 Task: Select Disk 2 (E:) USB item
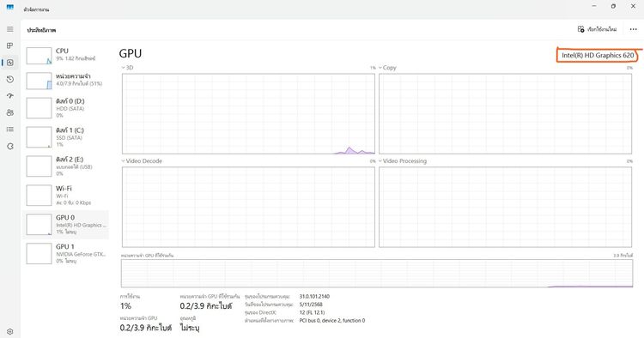[66, 166]
